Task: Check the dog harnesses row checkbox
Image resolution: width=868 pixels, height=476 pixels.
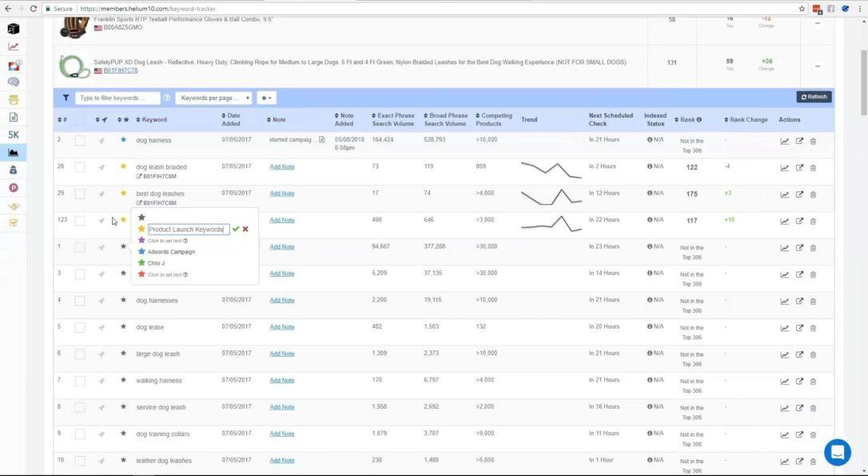Action: point(80,301)
